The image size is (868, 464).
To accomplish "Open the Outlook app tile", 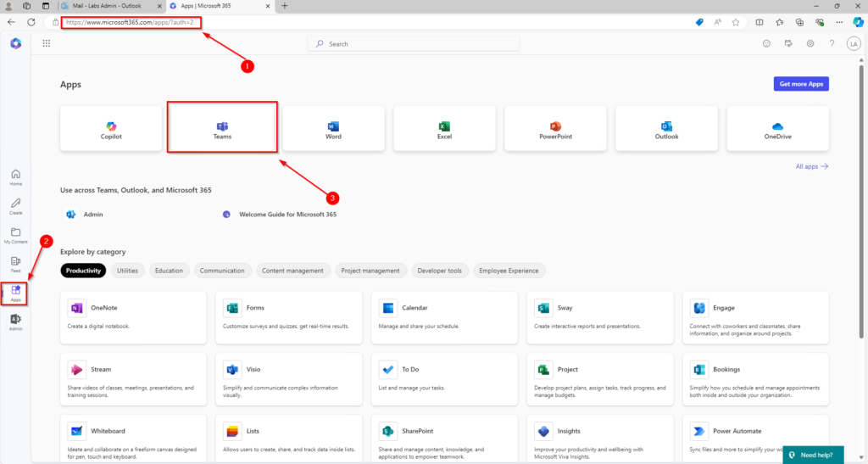I will click(666, 128).
